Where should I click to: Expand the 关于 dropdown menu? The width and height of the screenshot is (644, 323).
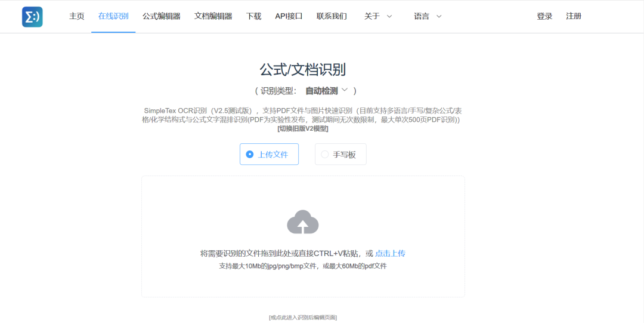tap(378, 16)
